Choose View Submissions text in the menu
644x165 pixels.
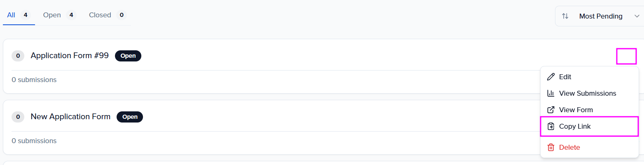tap(588, 94)
